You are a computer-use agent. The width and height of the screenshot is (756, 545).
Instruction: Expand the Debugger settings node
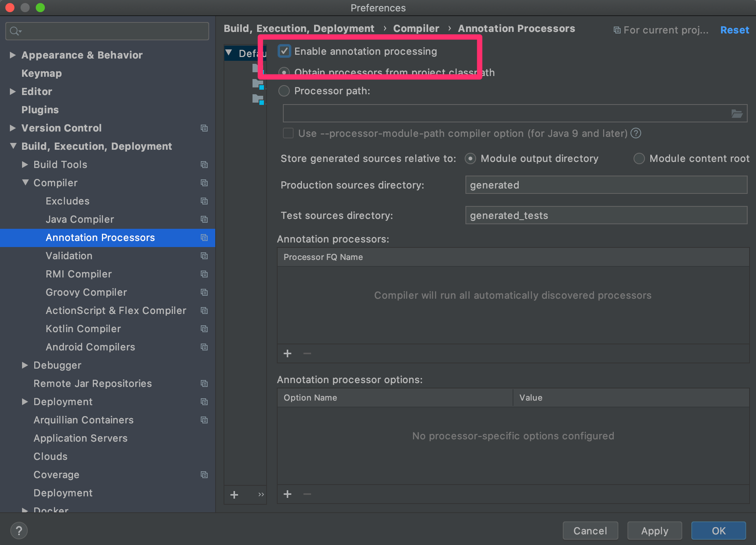25,365
